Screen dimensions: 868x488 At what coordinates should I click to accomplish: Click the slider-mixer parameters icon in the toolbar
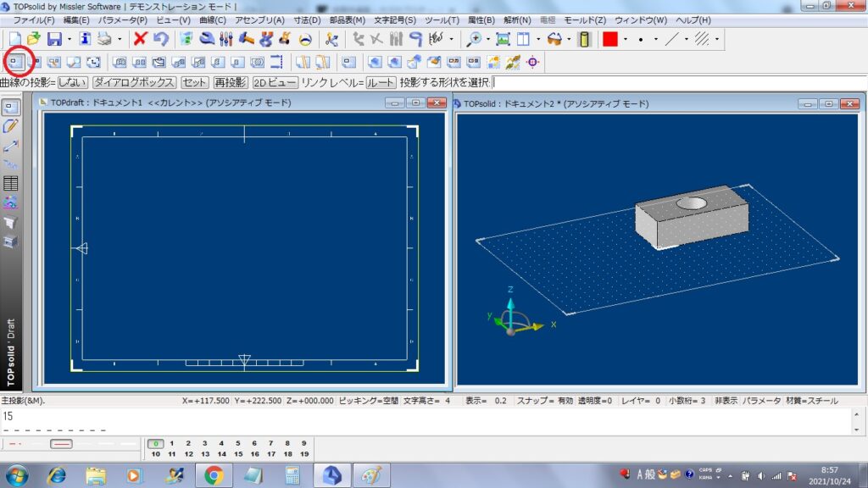click(225, 39)
